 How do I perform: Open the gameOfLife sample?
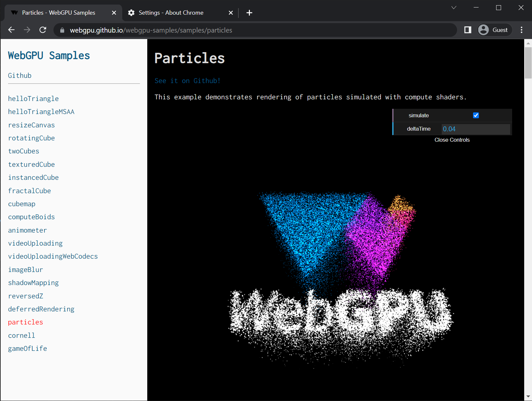28,349
